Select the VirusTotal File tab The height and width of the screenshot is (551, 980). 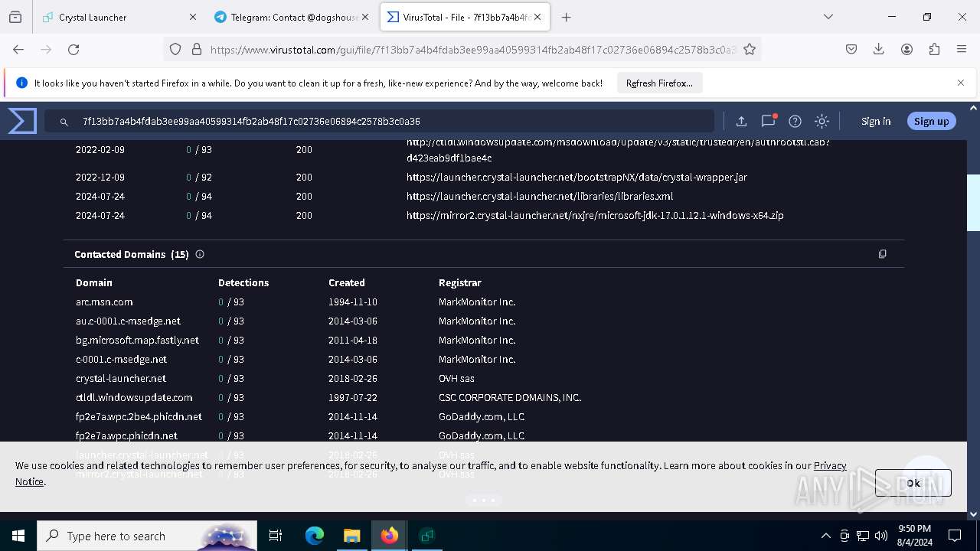pos(465,17)
